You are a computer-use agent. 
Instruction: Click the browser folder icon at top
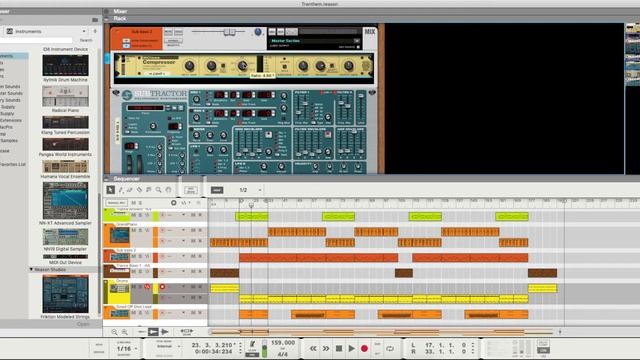(95, 20)
